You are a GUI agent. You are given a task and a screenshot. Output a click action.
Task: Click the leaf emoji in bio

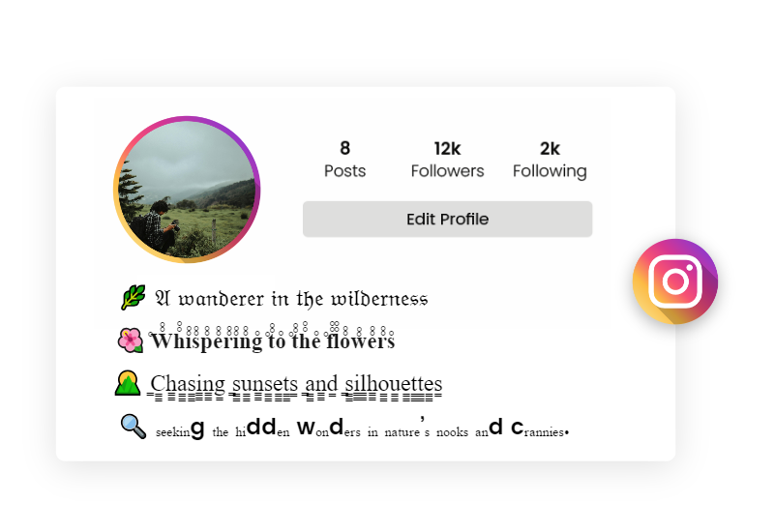click(x=134, y=297)
